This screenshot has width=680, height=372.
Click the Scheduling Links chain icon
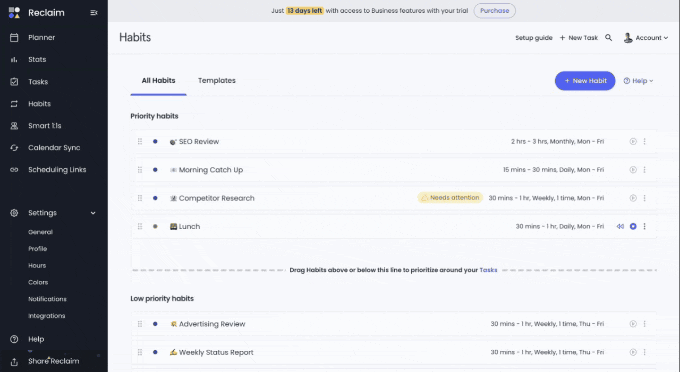[x=14, y=170]
